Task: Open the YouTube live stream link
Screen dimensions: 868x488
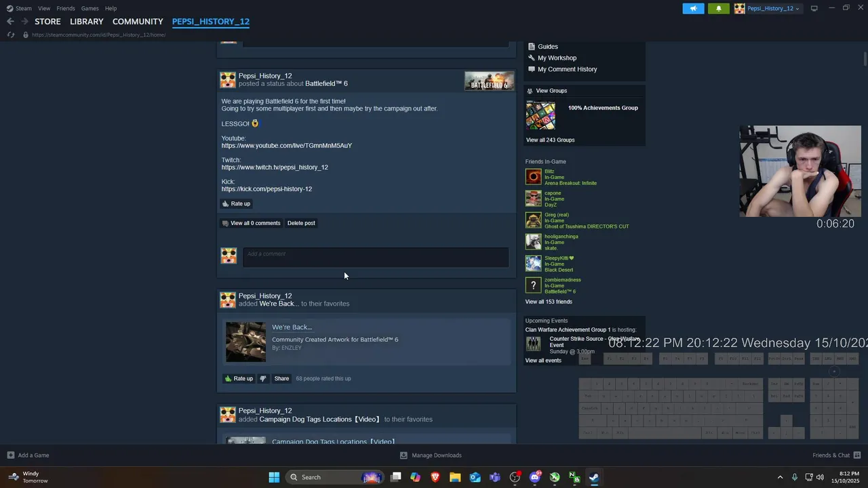Action: point(286,145)
